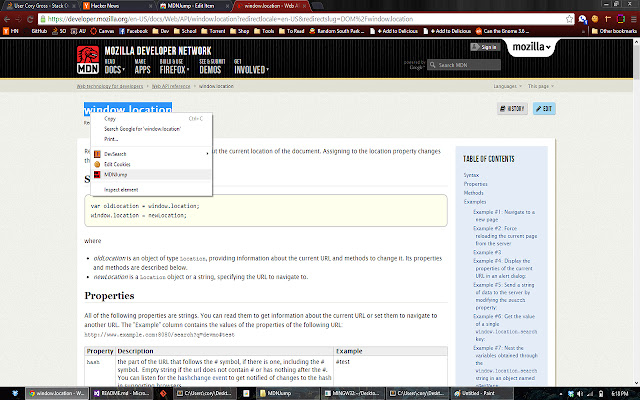
Task: Switch to MINGW32 taskbar window
Action: pyautogui.click(x=353, y=393)
